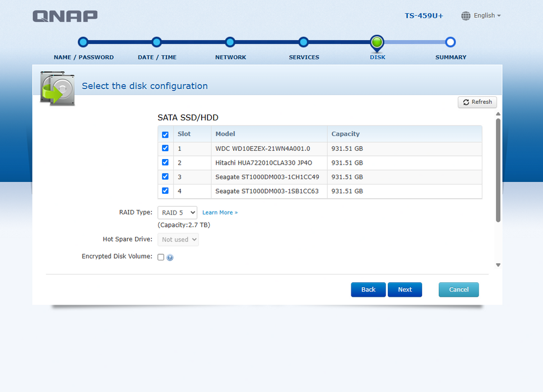Click the Next button
The height and width of the screenshot is (392, 543).
coord(405,290)
